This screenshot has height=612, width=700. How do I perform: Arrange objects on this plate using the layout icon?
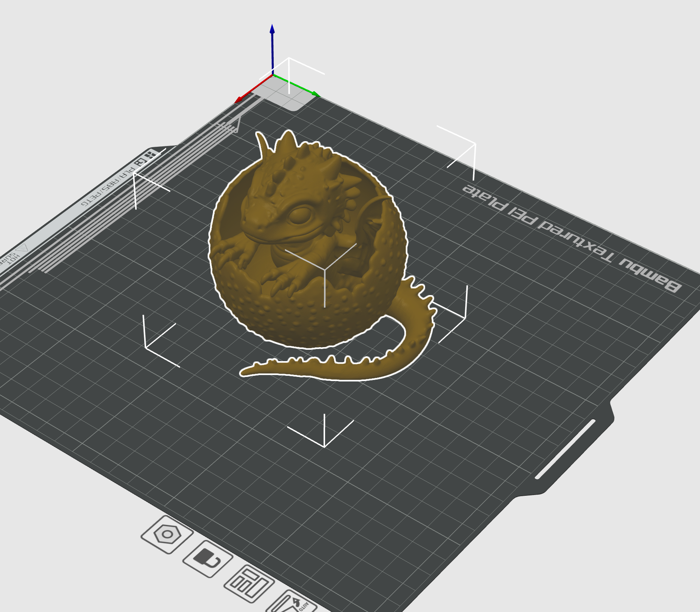click(249, 584)
